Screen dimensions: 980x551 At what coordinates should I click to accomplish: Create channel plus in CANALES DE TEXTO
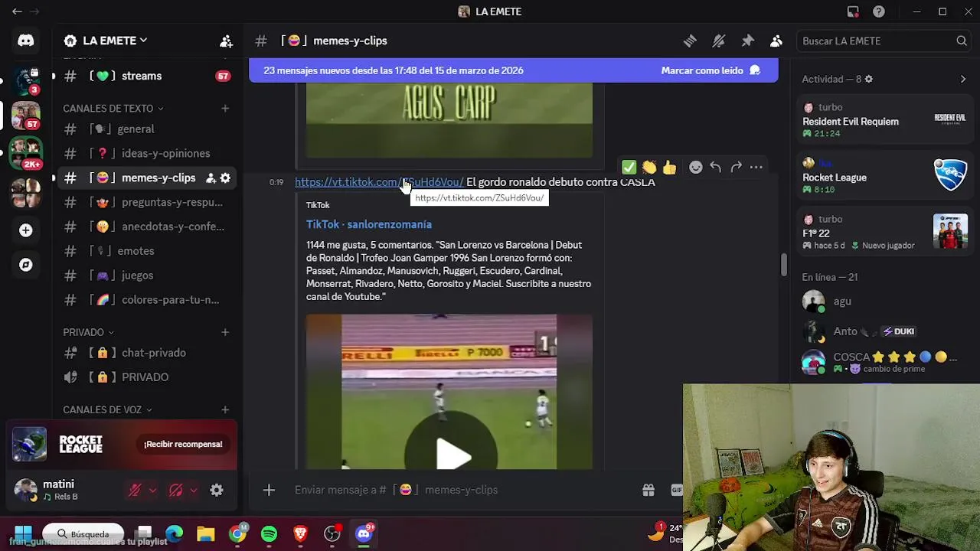click(225, 109)
